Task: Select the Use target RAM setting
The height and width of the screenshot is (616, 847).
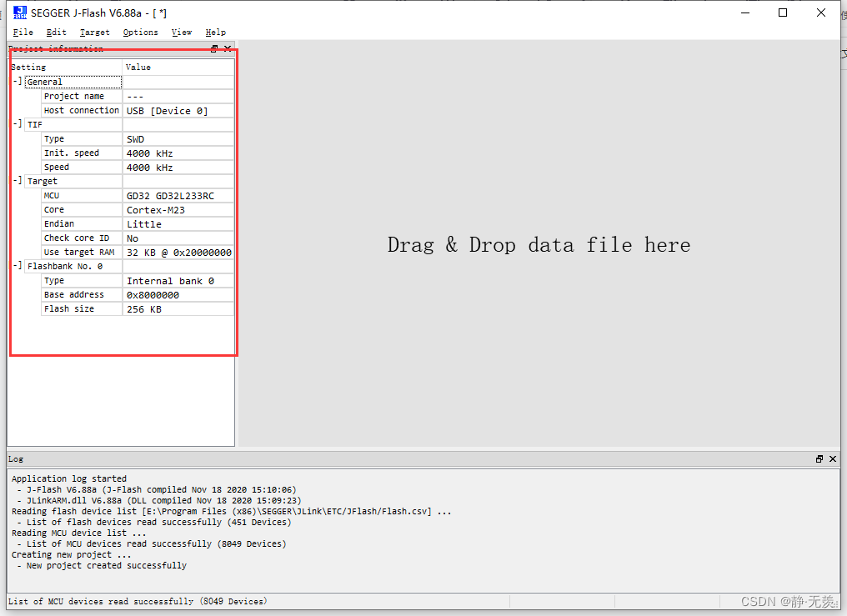Action: (82, 252)
